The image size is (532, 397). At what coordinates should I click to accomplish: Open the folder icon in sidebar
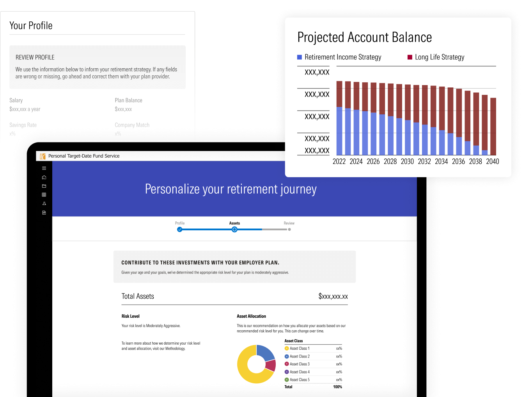44,186
